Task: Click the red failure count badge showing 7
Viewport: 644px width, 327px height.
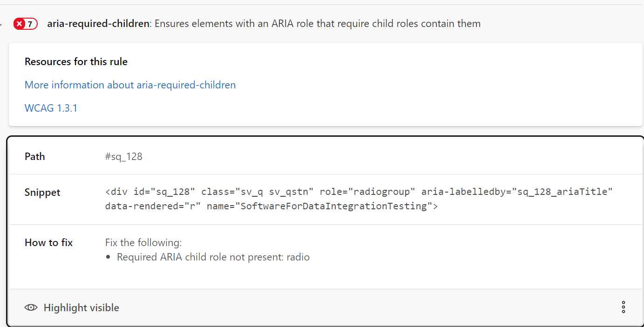Action: point(25,24)
